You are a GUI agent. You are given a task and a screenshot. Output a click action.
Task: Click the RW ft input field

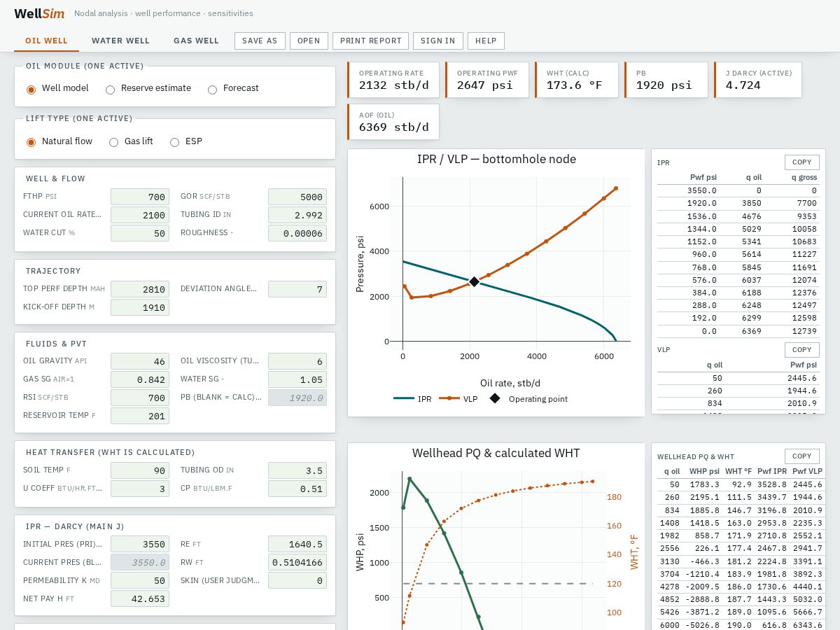(297, 562)
